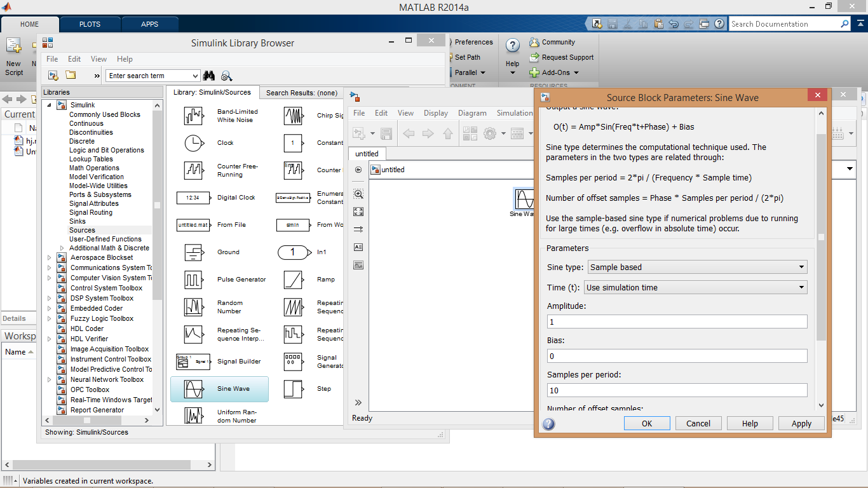Screen dimensions: 868x488
Task: Switch to the Search Results tab
Action: (302, 93)
